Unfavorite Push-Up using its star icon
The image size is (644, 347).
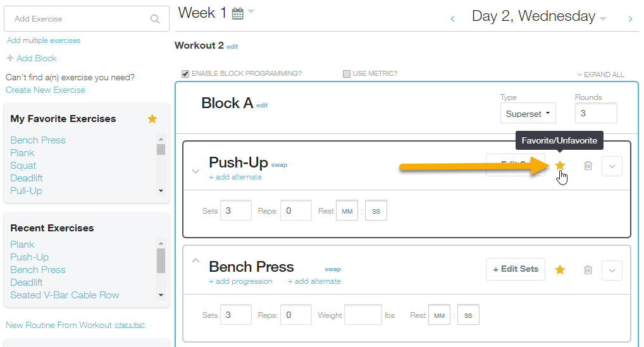coord(560,166)
